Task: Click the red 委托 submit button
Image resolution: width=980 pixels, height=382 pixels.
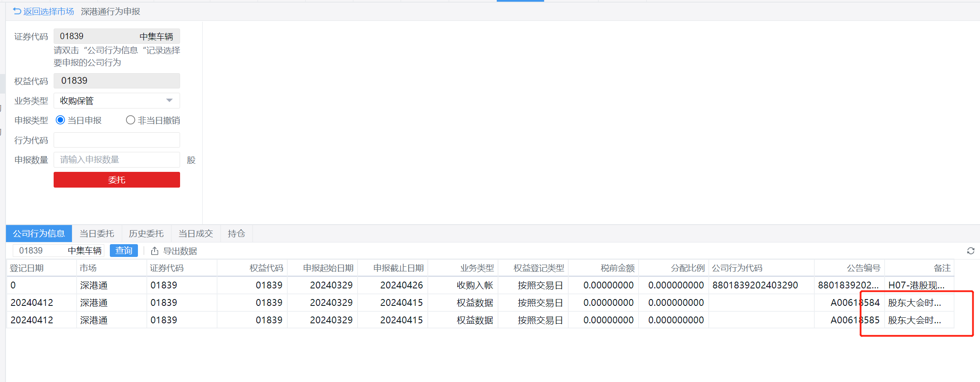Action: point(117,180)
